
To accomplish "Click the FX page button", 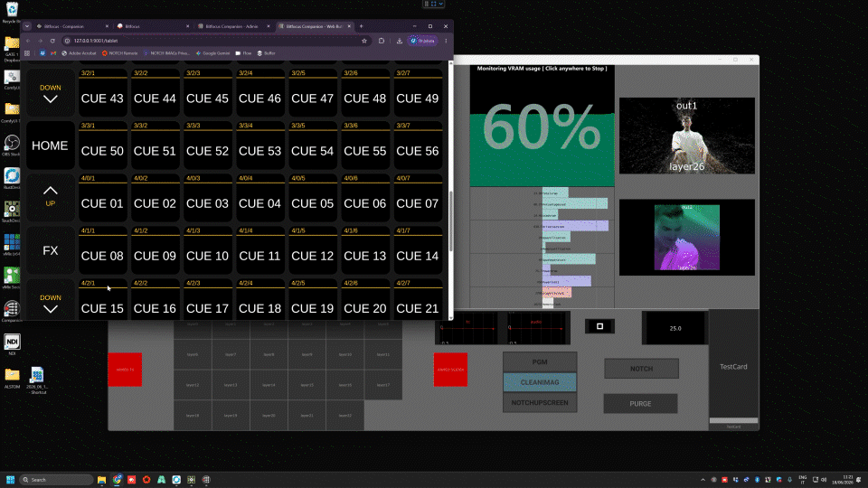I will point(50,250).
